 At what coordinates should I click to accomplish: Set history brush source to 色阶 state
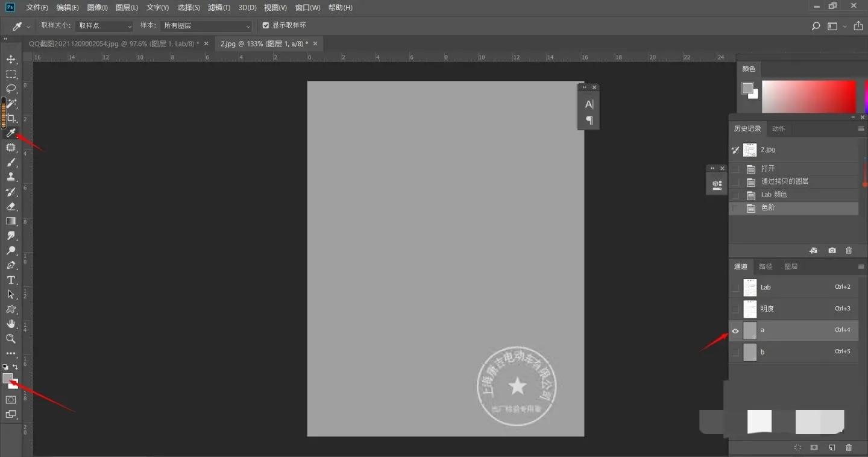[x=735, y=208]
